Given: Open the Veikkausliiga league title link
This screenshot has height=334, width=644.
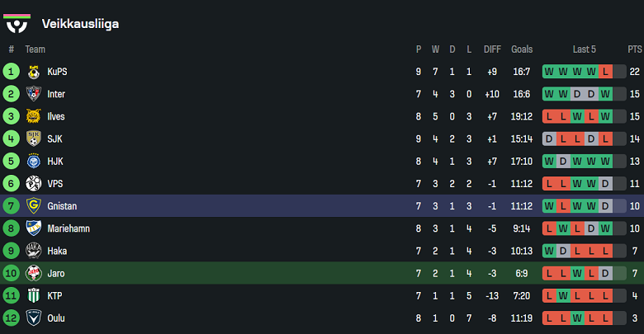Looking at the screenshot, I should pyautogui.click(x=80, y=24).
